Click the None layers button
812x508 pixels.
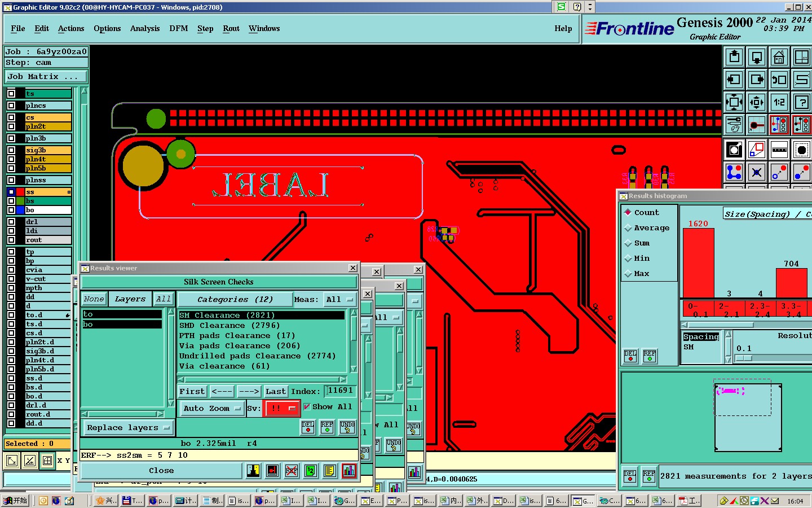coord(94,299)
